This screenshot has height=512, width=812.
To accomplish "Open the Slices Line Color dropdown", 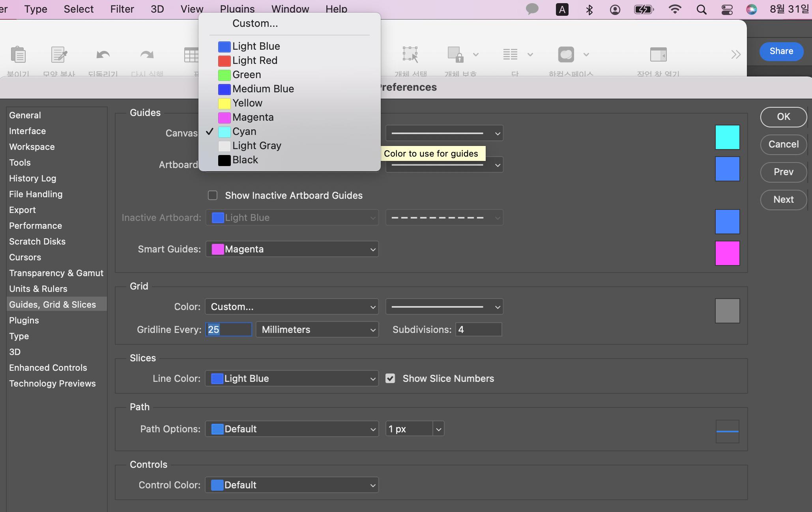I will point(292,378).
